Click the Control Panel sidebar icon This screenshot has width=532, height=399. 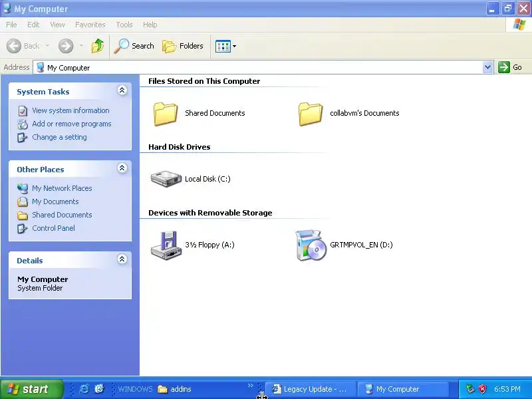coord(23,228)
